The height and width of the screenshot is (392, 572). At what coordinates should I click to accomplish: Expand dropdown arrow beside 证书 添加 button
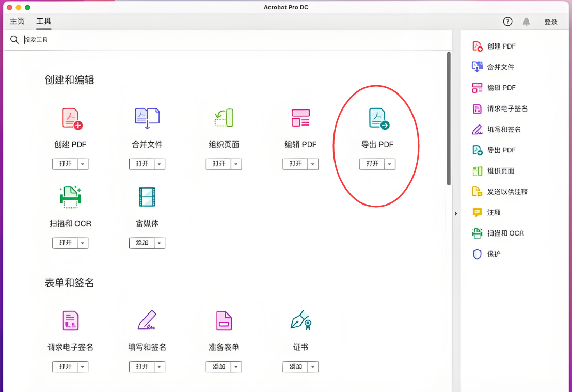tap(313, 367)
